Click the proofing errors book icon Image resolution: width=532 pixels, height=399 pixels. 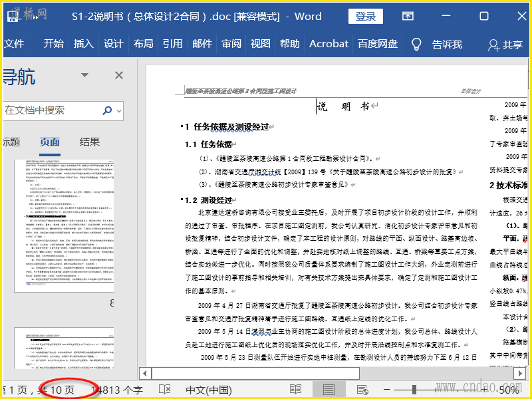tap(165, 390)
